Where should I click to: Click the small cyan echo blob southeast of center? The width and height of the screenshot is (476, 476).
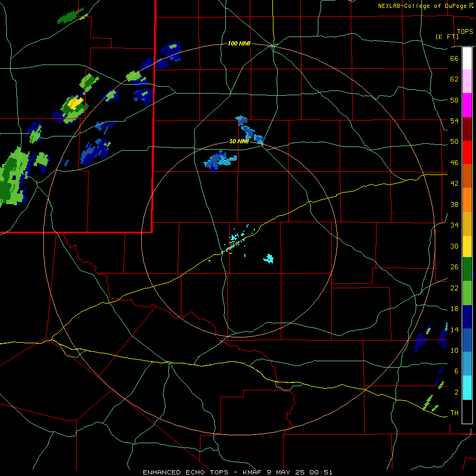coord(269,259)
